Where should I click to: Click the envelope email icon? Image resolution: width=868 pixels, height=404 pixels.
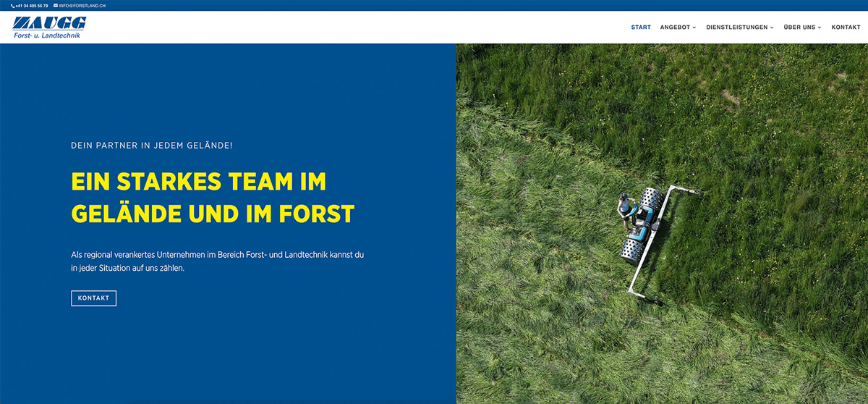(56, 6)
